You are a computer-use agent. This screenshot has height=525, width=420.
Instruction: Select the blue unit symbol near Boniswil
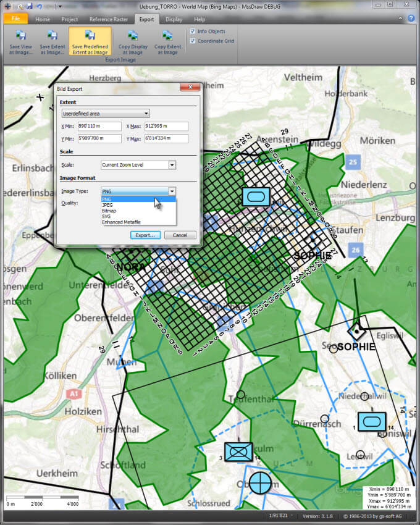[372, 421]
